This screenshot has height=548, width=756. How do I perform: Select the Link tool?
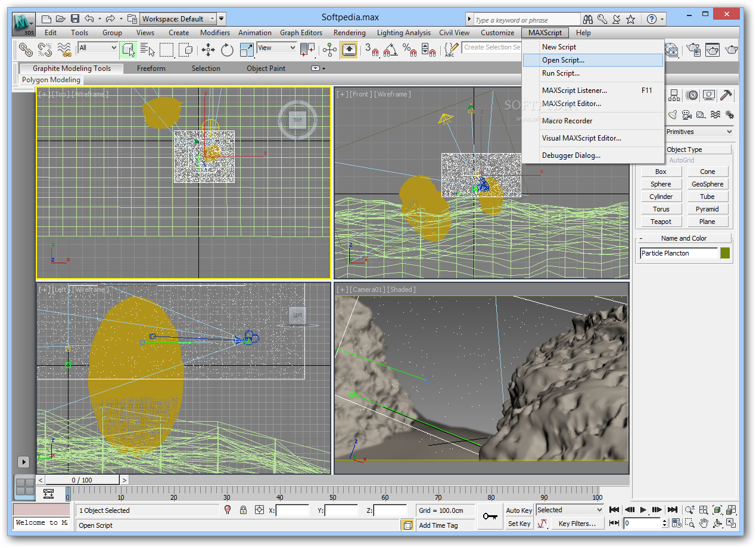pyautogui.click(x=26, y=49)
